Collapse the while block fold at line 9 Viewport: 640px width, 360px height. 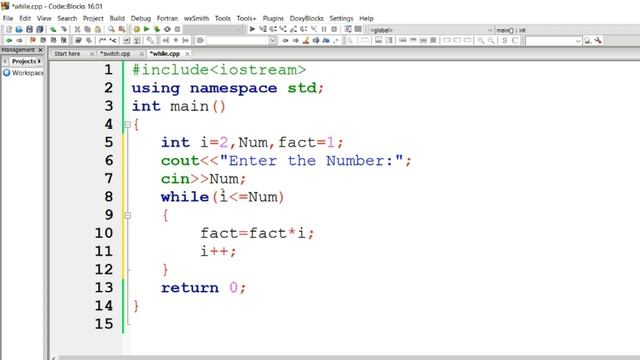click(127, 215)
